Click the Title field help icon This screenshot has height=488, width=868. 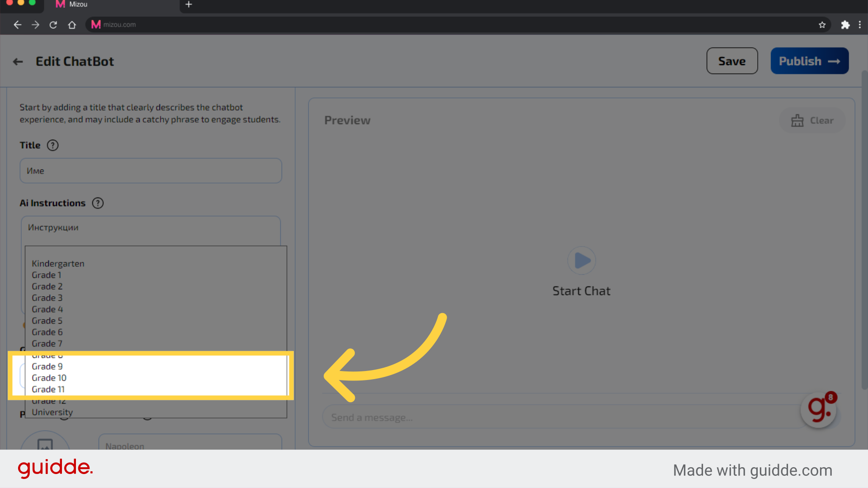pos(53,145)
